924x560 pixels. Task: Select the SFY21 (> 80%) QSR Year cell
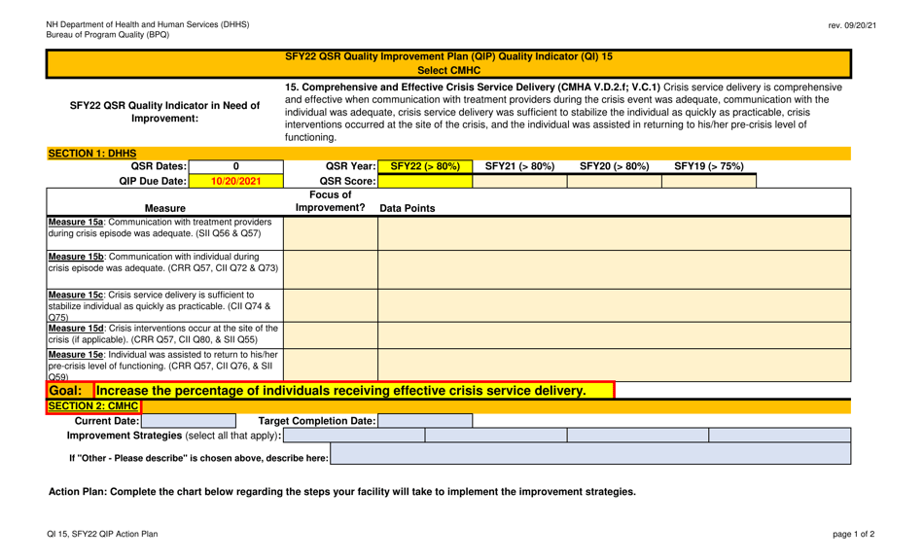[520, 166]
